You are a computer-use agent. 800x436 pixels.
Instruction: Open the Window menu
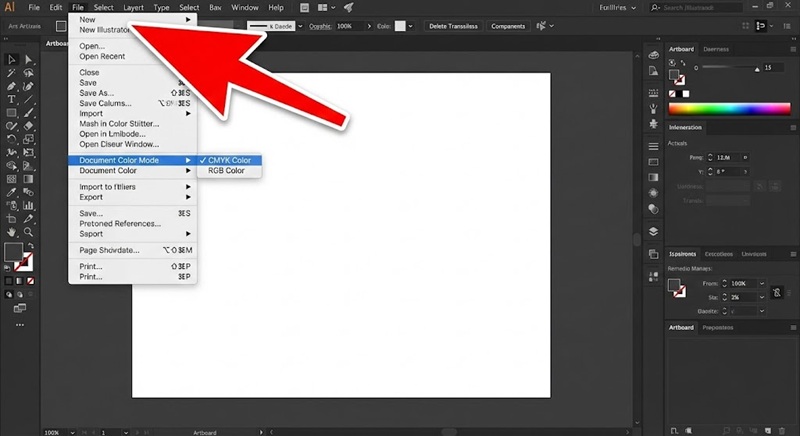[244, 8]
